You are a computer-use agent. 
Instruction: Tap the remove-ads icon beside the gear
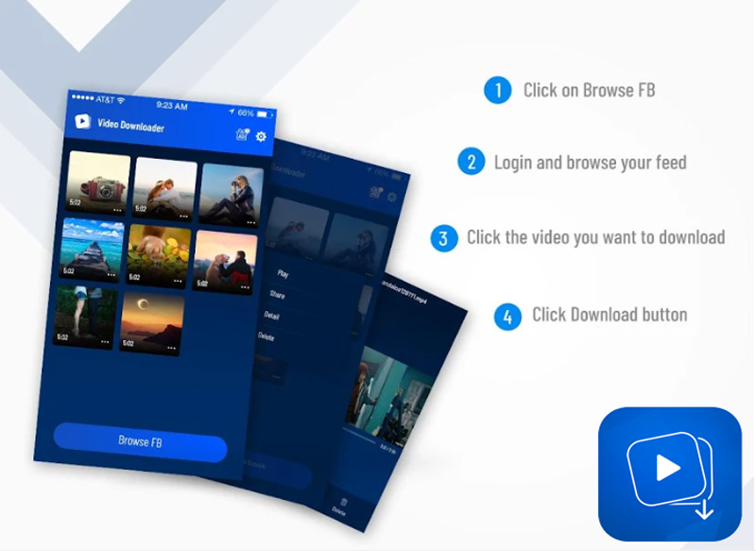click(243, 134)
